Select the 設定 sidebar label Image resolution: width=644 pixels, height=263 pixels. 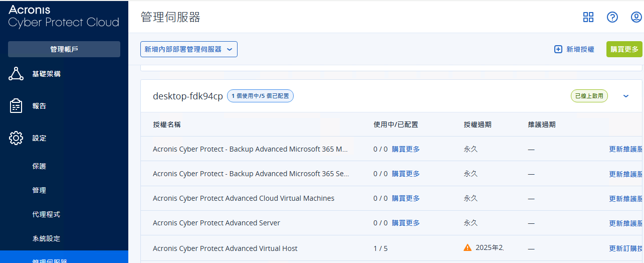coord(39,138)
